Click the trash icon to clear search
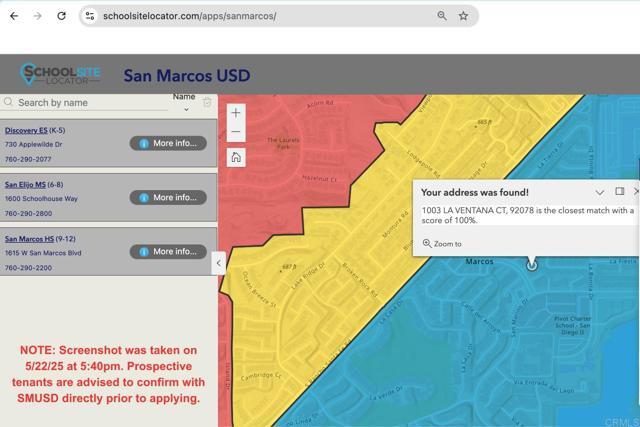 coord(207,102)
